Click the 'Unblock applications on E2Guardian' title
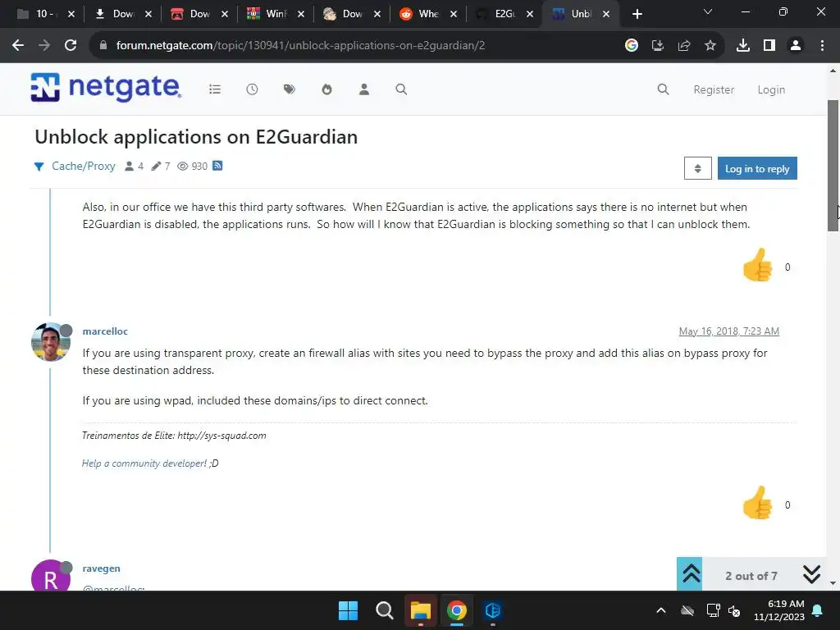The height and width of the screenshot is (630, 840). (196, 137)
